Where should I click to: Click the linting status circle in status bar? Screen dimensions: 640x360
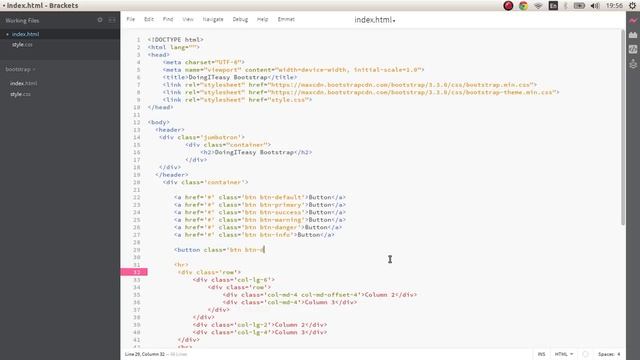[x=585, y=354]
